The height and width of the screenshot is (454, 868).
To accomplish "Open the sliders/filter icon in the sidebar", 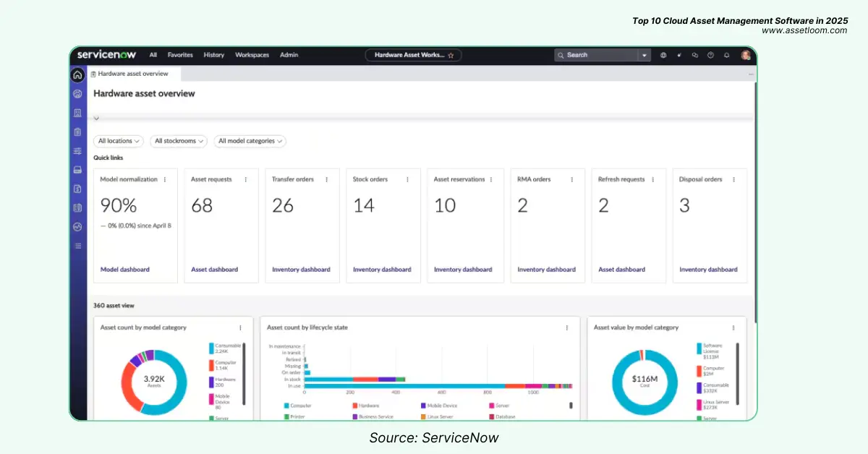I will point(77,151).
